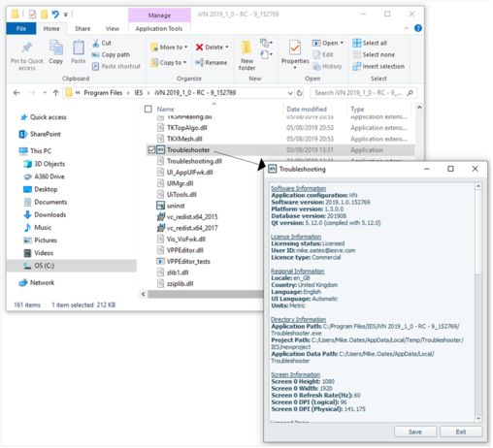Expand the Open button dropdown arrow
The width and height of the screenshot is (493, 448).
pyautogui.click(x=342, y=43)
